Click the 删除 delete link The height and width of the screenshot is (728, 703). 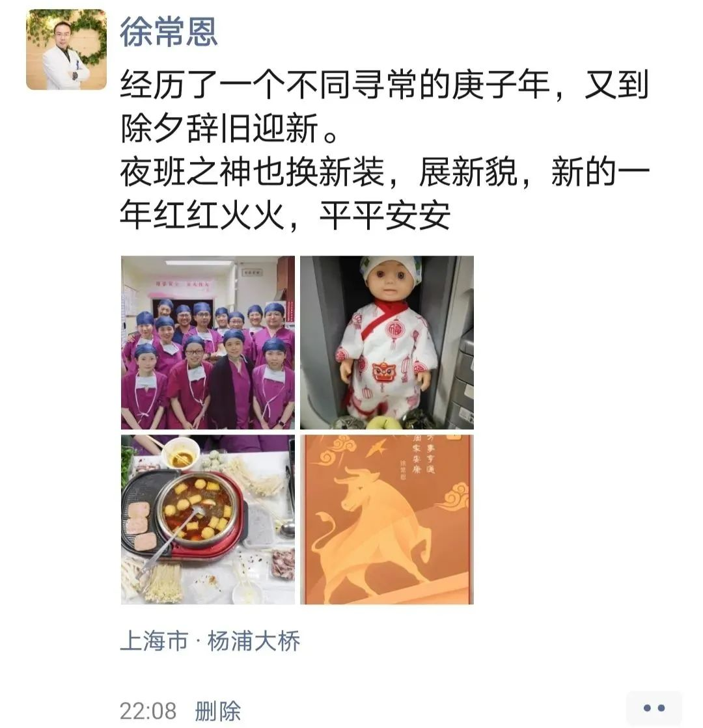pos(218,711)
